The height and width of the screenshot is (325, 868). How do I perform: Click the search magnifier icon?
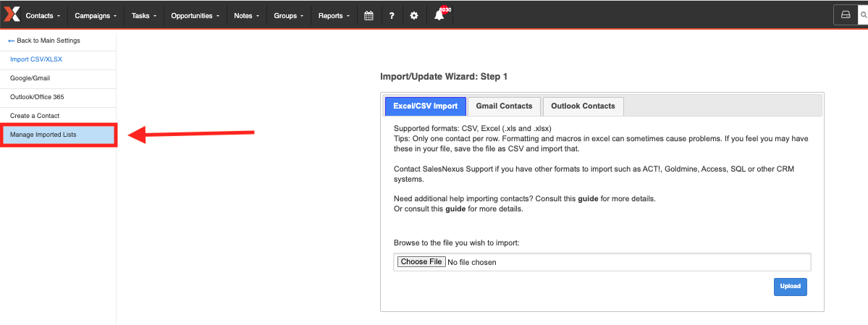click(x=863, y=15)
